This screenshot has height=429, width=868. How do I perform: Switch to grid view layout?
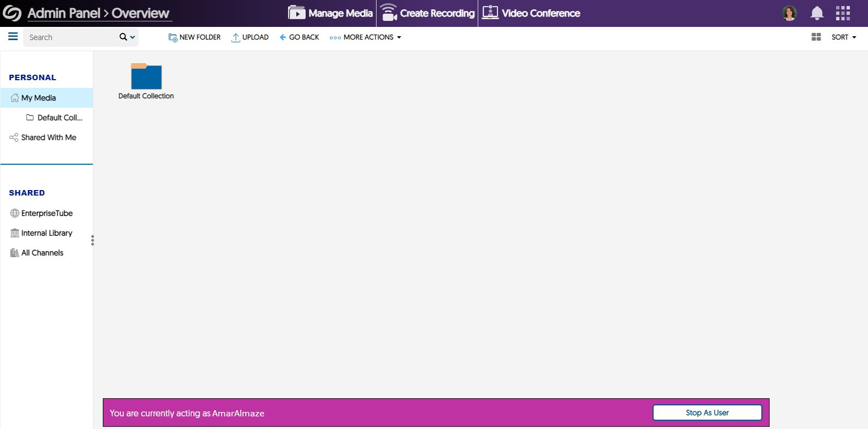816,37
